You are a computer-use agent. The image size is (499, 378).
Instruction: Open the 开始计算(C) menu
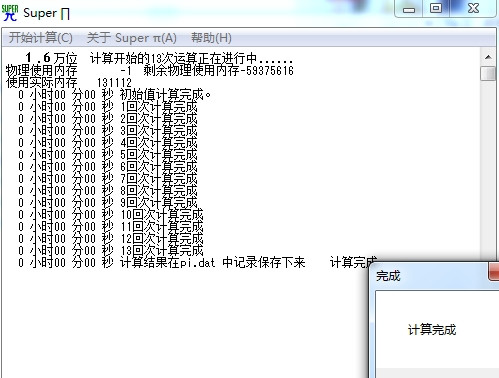pyautogui.click(x=41, y=37)
